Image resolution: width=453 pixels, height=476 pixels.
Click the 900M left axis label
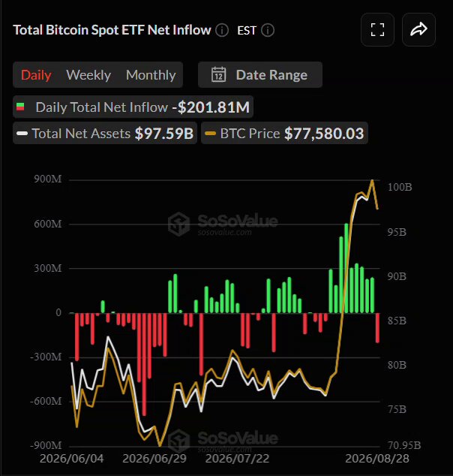coord(47,179)
